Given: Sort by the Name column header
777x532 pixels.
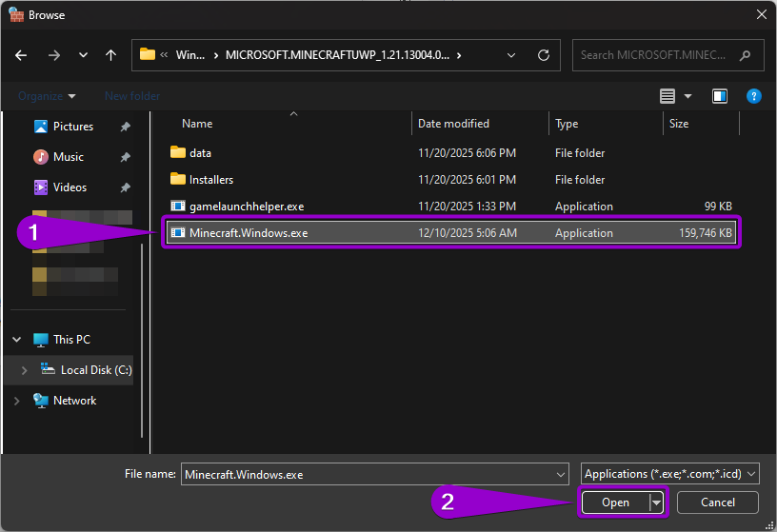Looking at the screenshot, I should [x=197, y=124].
